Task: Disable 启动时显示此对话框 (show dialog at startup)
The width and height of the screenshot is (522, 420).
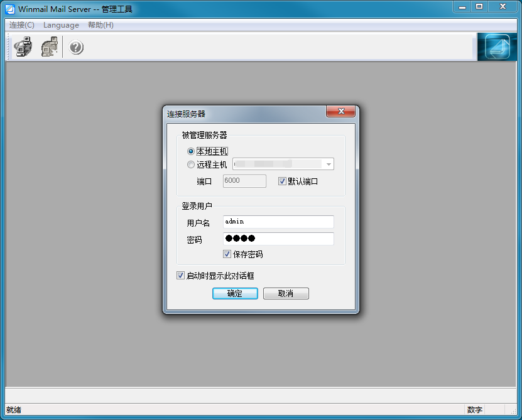Action: click(x=180, y=275)
